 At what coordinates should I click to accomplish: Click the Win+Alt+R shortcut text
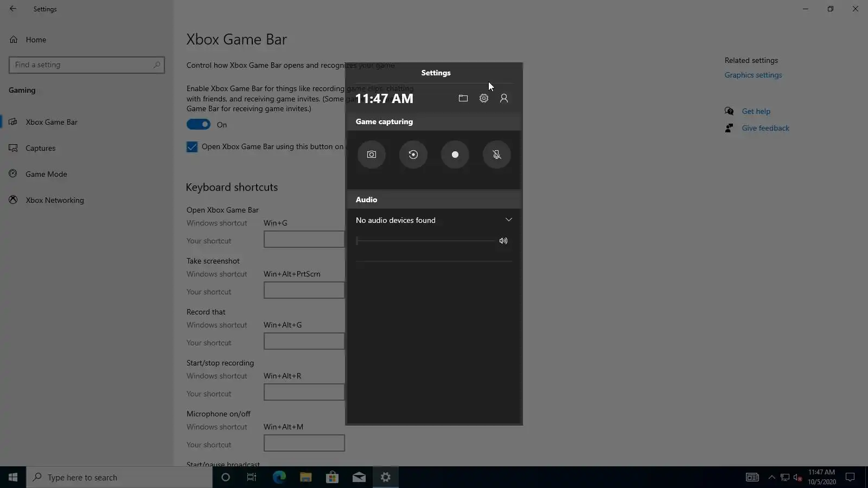[282, 376]
